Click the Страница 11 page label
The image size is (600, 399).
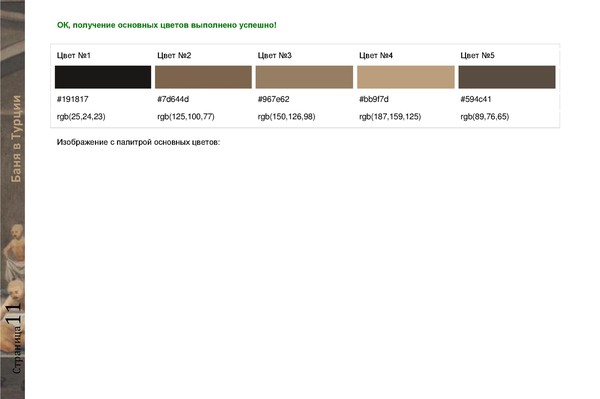[x=15, y=338]
